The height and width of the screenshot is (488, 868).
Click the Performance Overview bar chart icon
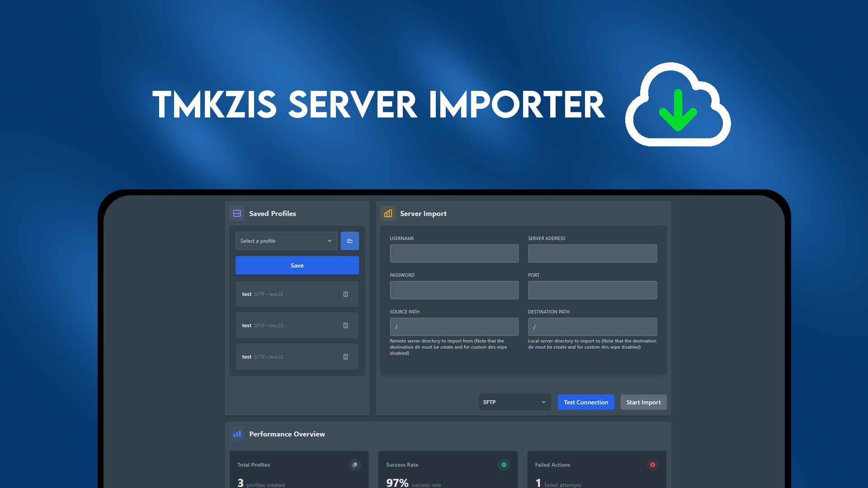click(237, 434)
